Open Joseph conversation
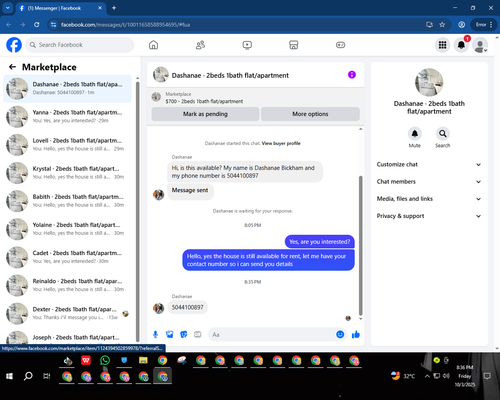500x400 pixels. (x=67, y=337)
